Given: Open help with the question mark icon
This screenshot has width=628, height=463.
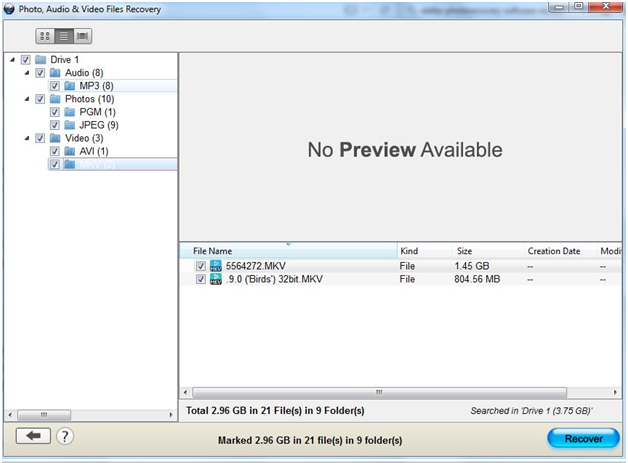Looking at the screenshot, I should click(65, 436).
